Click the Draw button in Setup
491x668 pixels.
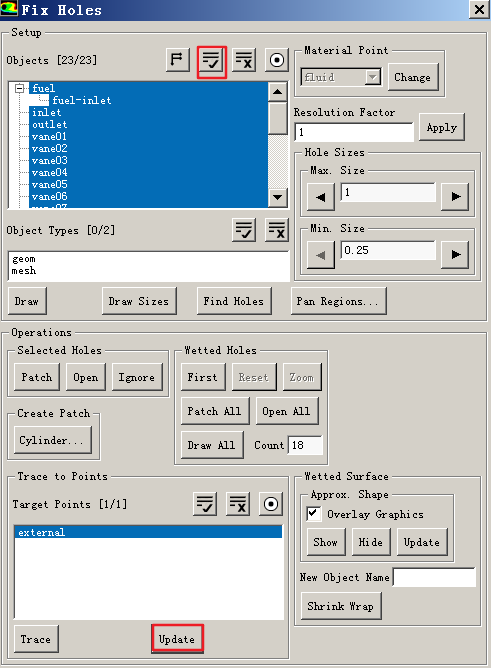tap(27, 301)
